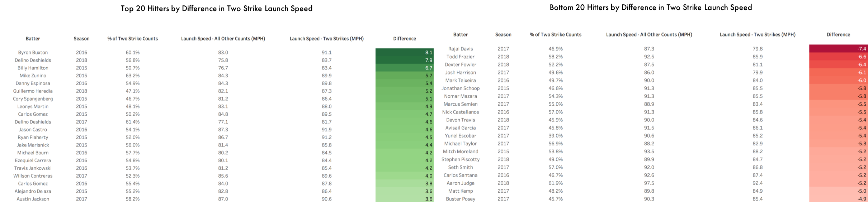This screenshot has width=868, height=202.
Task: Click Mike Zunino's 63.2% two strike value
Action: (x=132, y=76)
